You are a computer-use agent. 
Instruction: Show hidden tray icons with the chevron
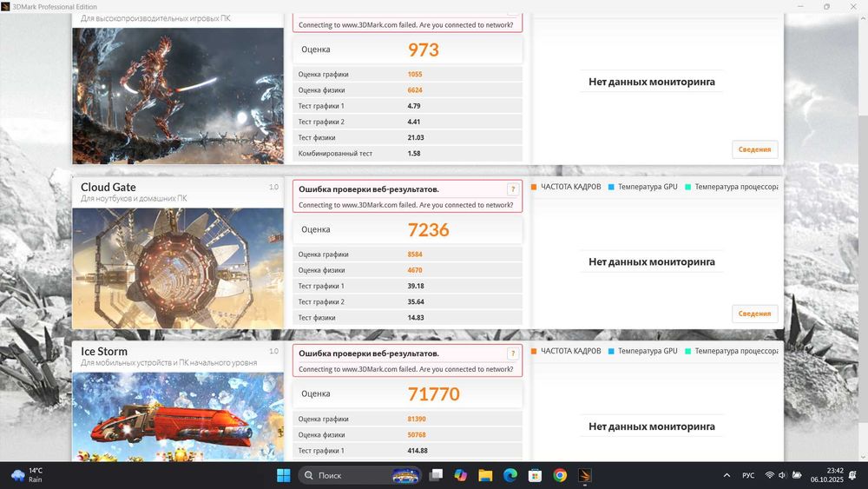pyautogui.click(x=727, y=475)
